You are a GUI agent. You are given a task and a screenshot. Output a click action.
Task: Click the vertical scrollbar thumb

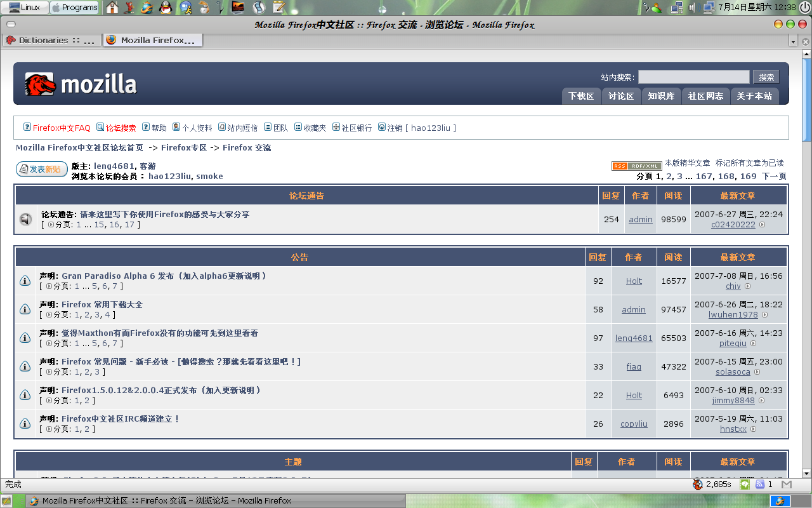pyautogui.click(x=806, y=99)
